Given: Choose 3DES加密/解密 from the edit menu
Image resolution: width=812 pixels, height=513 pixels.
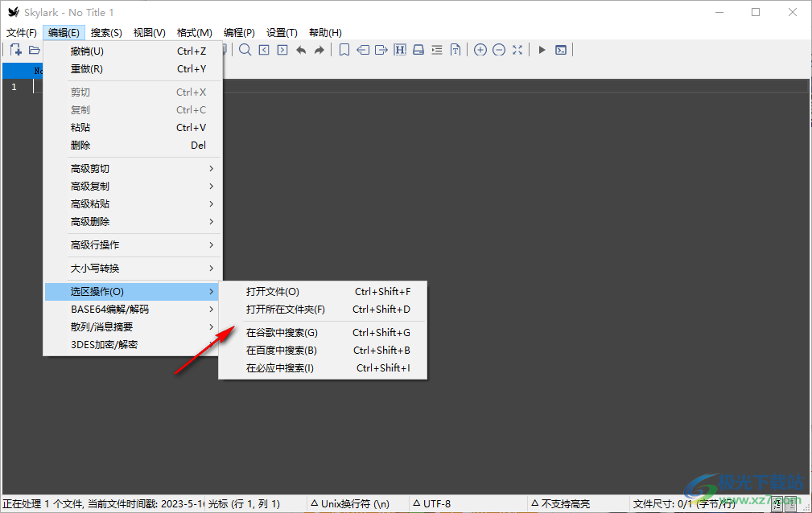Looking at the screenshot, I should pos(133,344).
